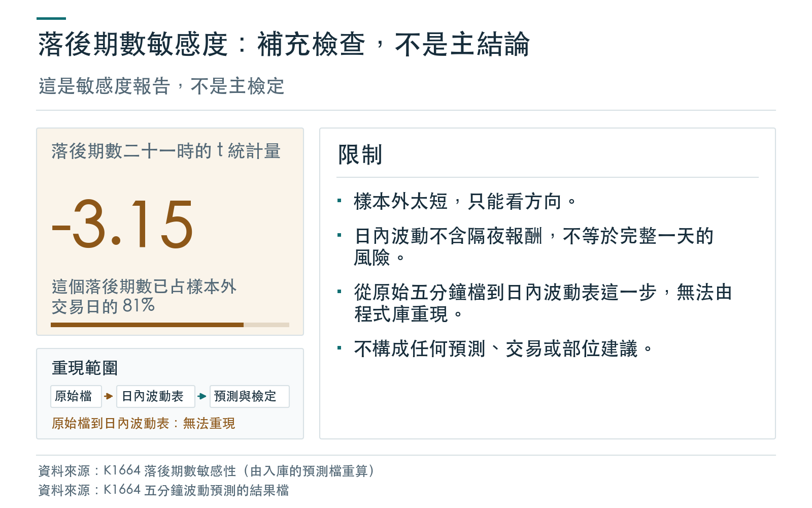Click the subtitle 這是敏感度報告，不是主檢定
This screenshot has width=812, height=508.
(x=161, y=86)
